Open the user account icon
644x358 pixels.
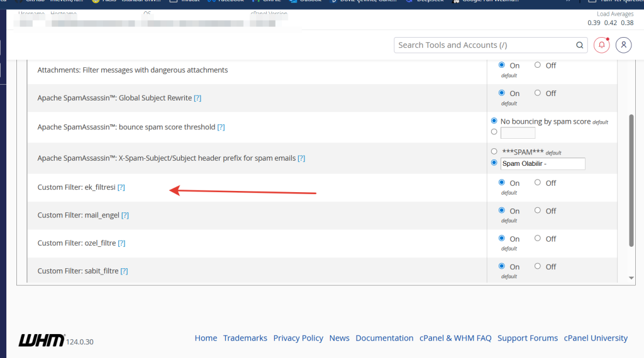pyautogui.click(x=623, y=45)
